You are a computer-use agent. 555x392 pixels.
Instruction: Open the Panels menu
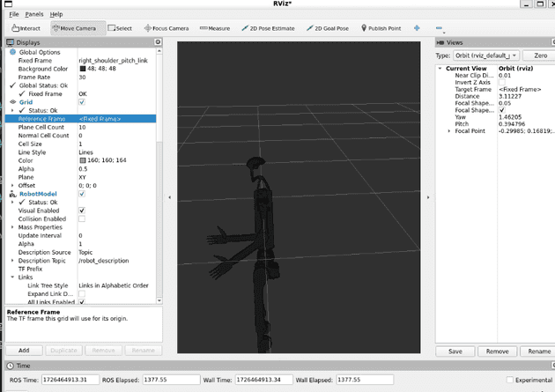click(34, 14)
